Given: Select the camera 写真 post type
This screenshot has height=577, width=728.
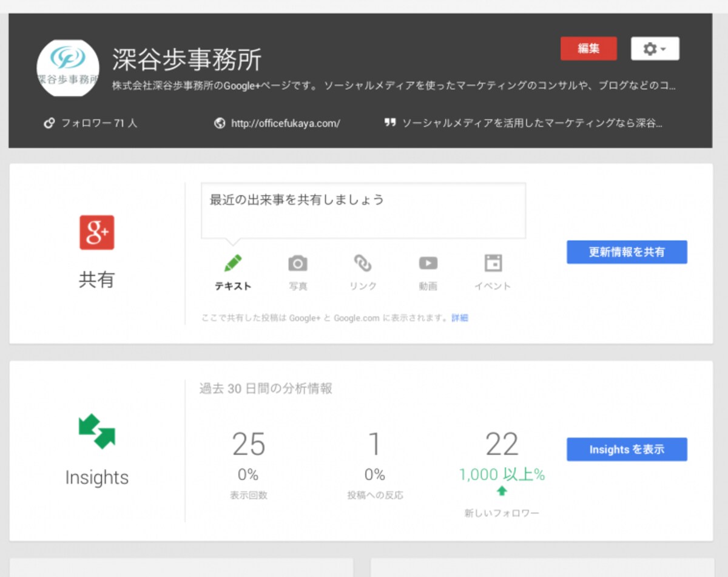Looking at the screenshot, I should pyautogui.click(x=298, y=272).
